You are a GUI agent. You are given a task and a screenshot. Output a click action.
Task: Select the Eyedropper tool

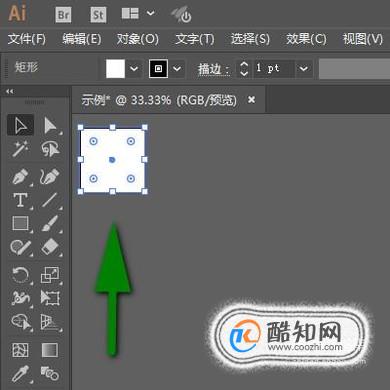point(21,374)
